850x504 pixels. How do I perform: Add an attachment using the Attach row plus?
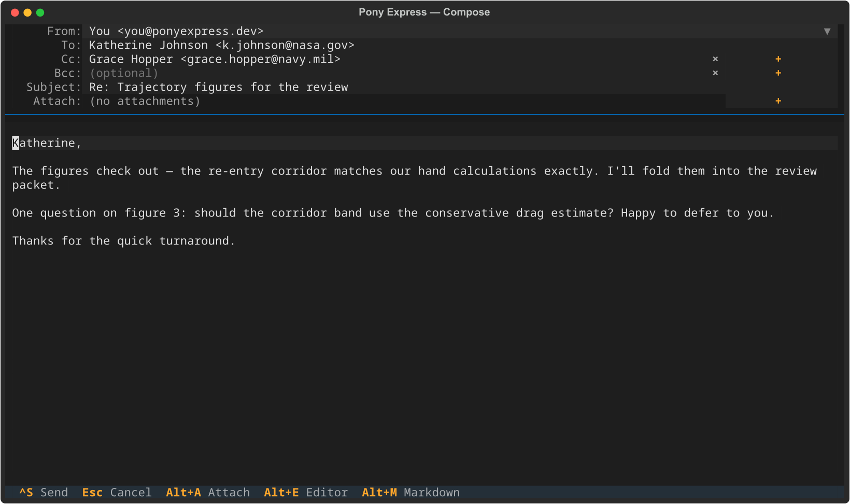(778, 101)
